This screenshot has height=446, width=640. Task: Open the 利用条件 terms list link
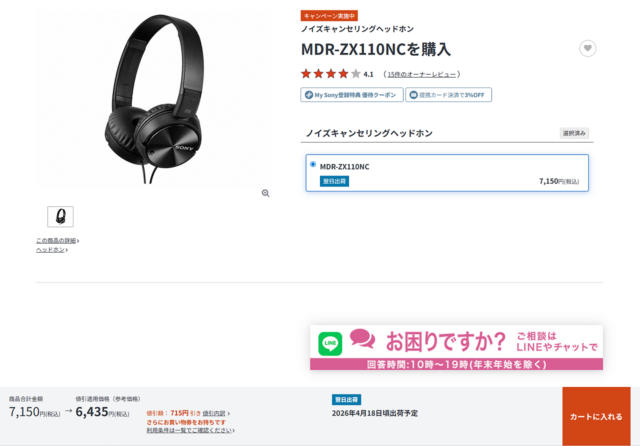coord(191,430)
